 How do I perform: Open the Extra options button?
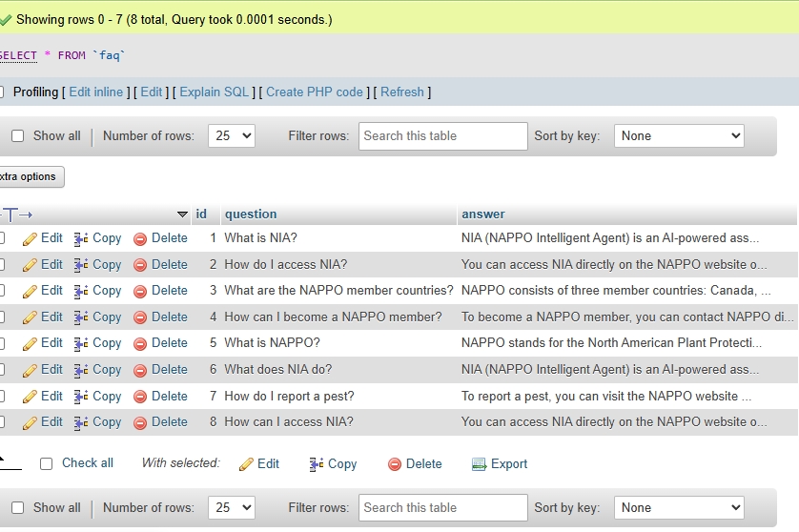[31, 176]
